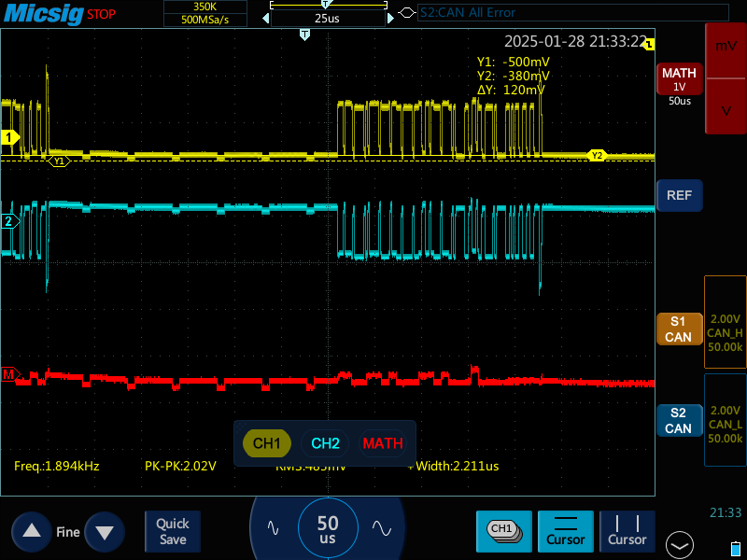This screenshot has width=747, height=560.
Task: Open the REF waveform button
Action: (680, 195)
